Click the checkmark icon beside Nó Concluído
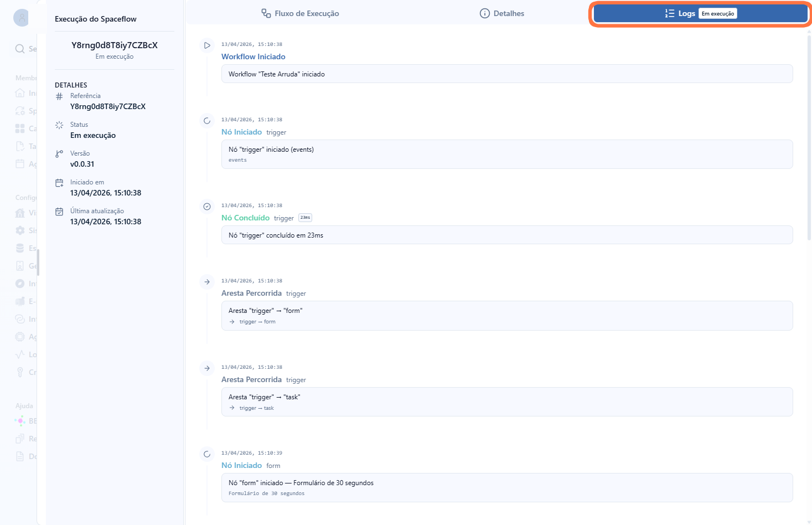 point(207,207)
